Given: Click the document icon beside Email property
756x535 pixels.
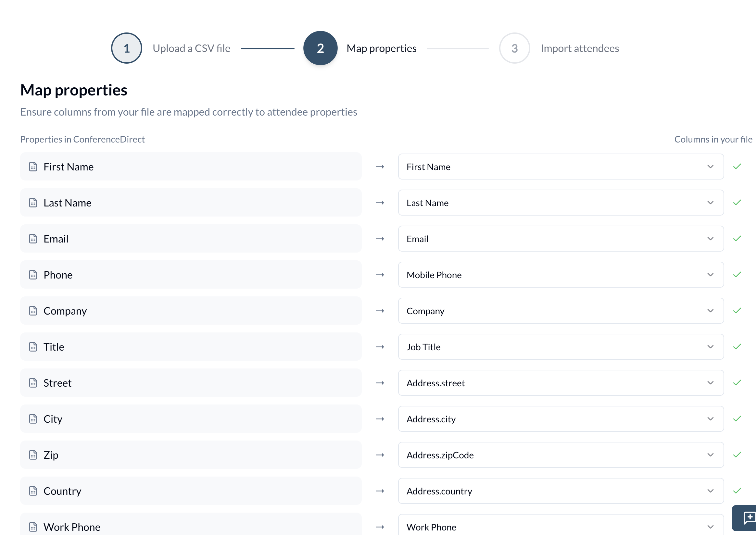Looking at the screenshot, I should (x=33, y=239).
